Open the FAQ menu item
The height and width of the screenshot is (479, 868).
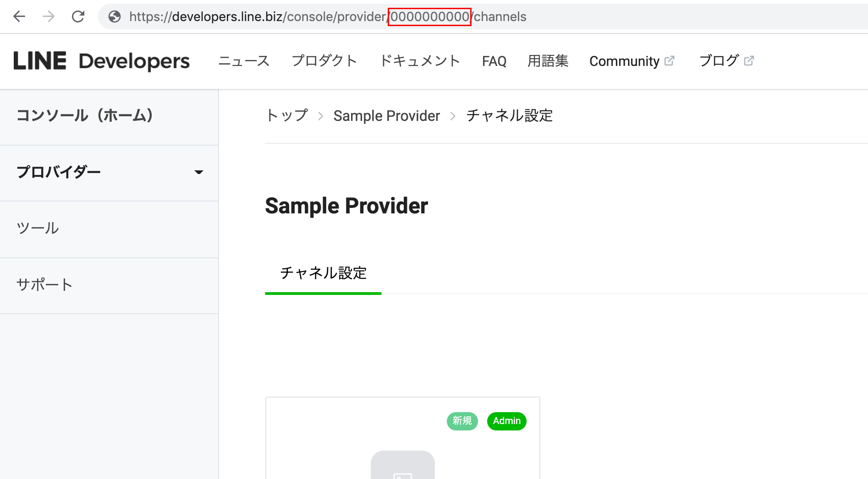[x=494, y=61]
